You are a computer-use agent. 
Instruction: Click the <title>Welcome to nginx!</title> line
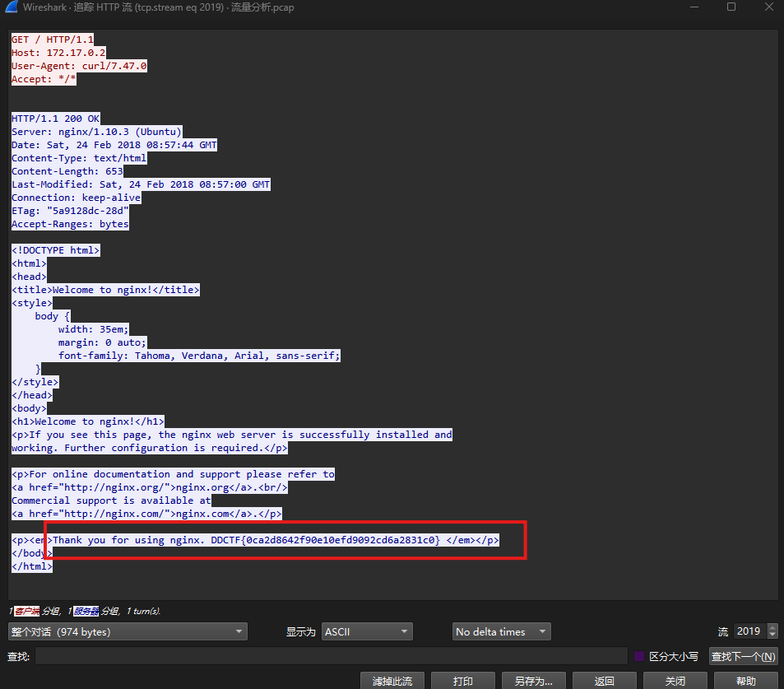[x=105, y=290]
